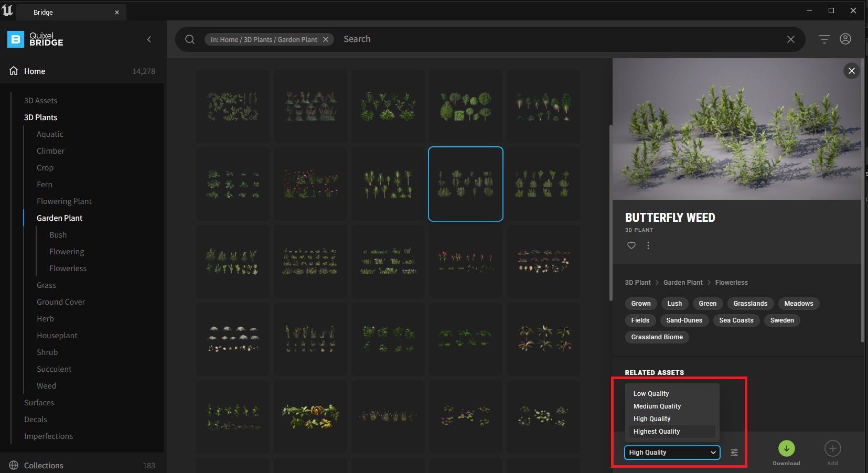868x473 pixels.
Task: Click the search magnifier icon
Action: coord(190,39)
